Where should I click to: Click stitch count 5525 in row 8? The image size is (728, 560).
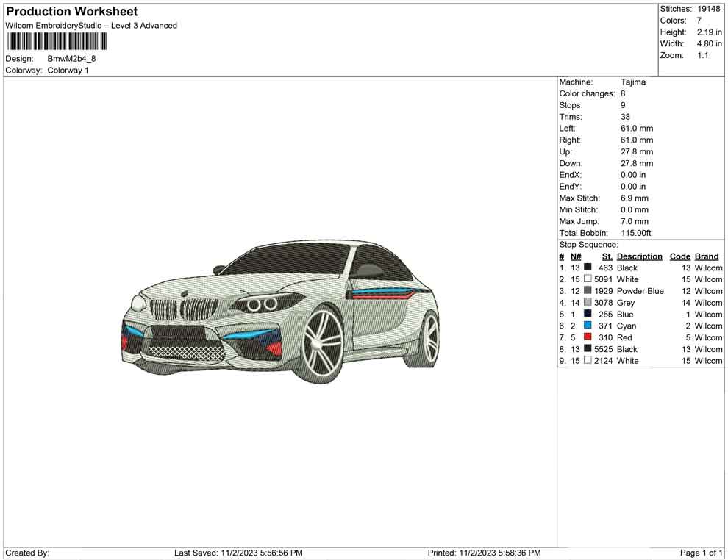[603, 349]
